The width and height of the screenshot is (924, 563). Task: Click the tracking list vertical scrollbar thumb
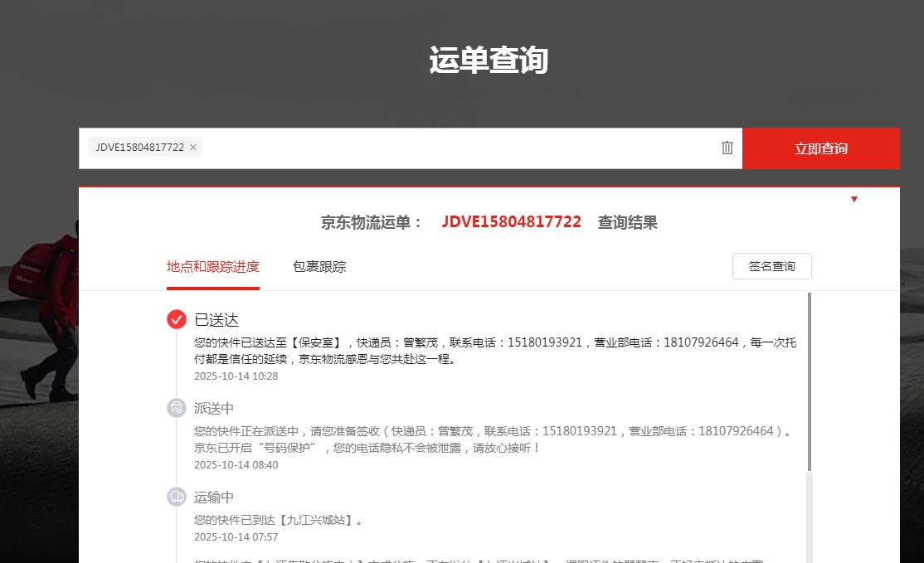[810, 381]
